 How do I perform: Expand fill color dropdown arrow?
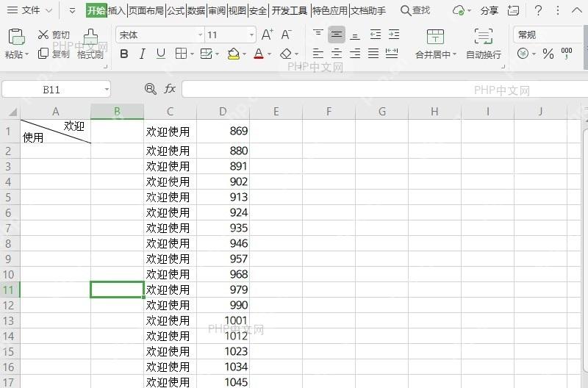(x=245, y=54)
